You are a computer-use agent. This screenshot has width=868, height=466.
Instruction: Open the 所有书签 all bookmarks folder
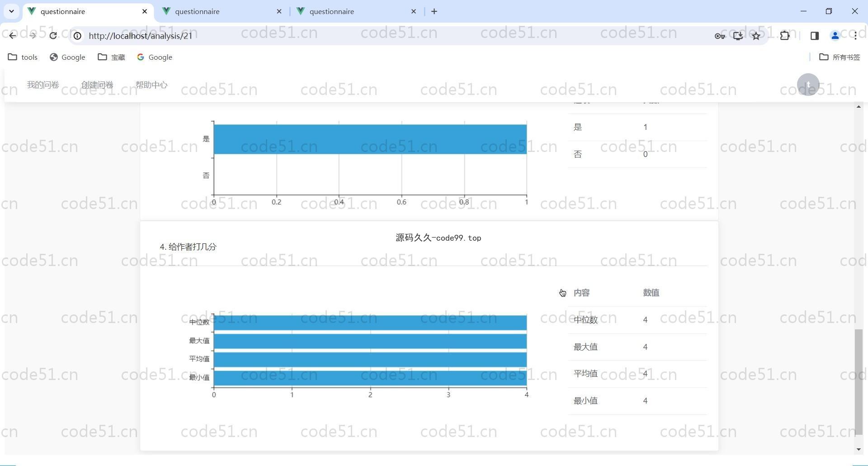tap(840, 57)
